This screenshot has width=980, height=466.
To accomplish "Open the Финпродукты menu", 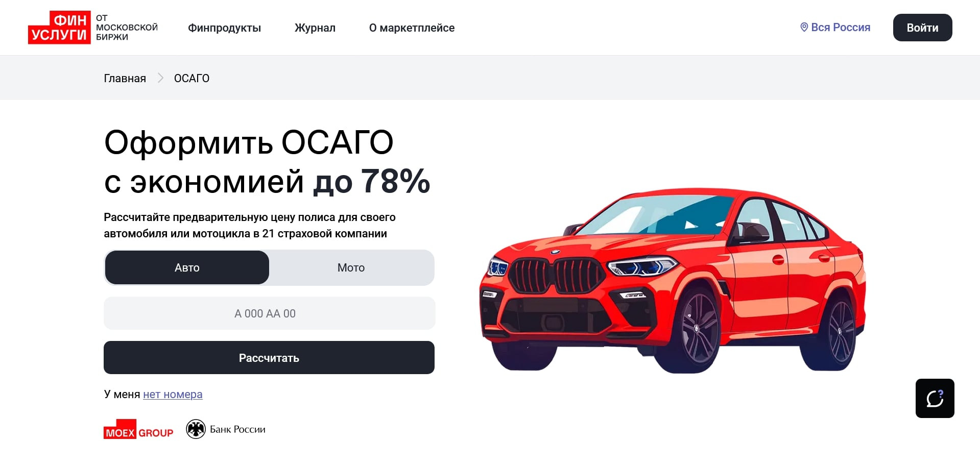I will [224, 28].
